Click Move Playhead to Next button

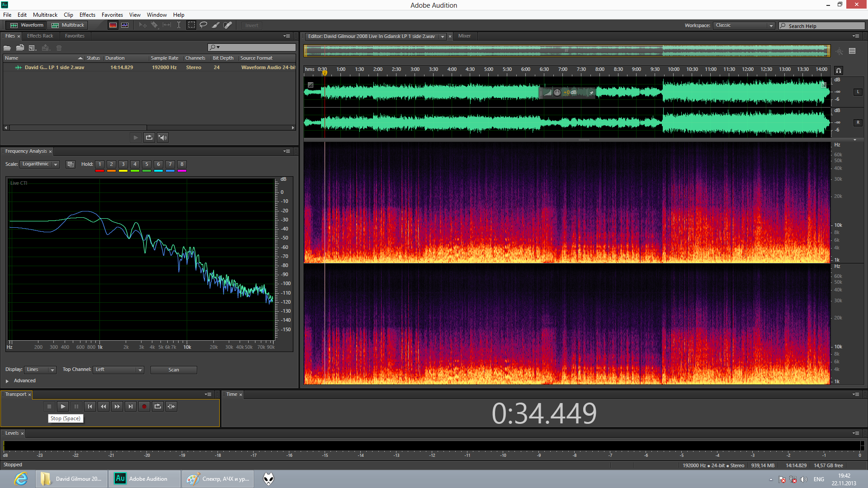[x=131, y=407]
